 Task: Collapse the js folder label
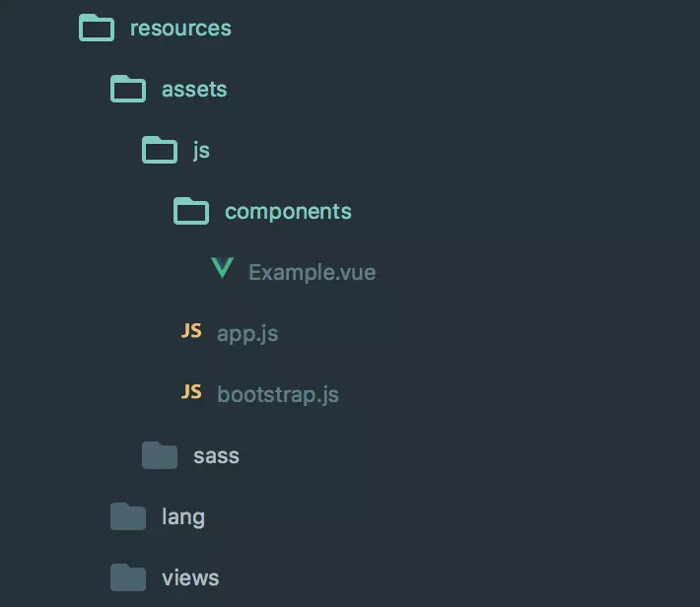tap(201, 150)
